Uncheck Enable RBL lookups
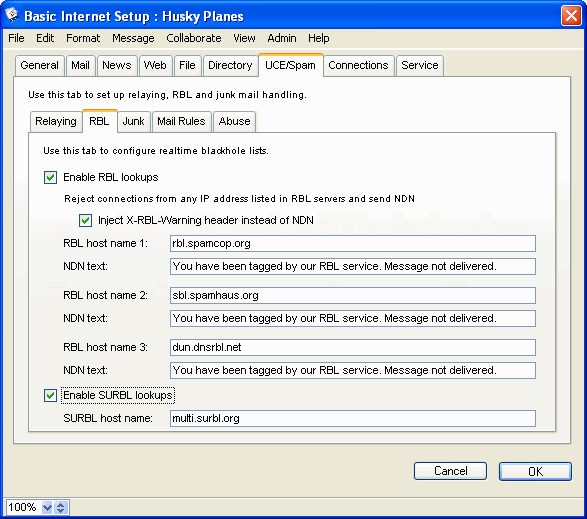 pos(51,177)
